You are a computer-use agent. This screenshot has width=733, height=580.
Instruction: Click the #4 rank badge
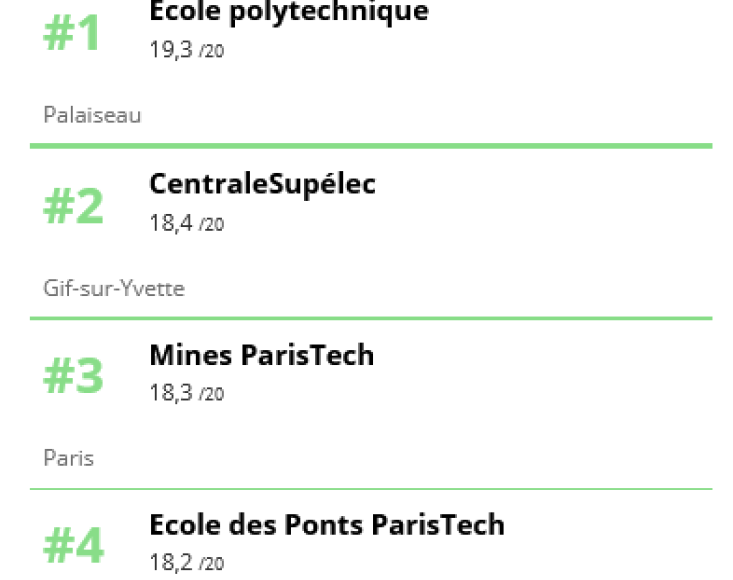point(73,545)
